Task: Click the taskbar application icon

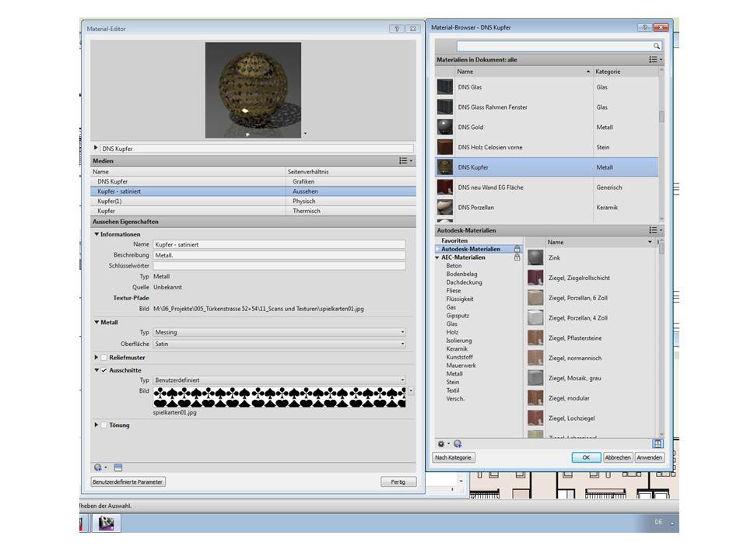Action: 107,523
